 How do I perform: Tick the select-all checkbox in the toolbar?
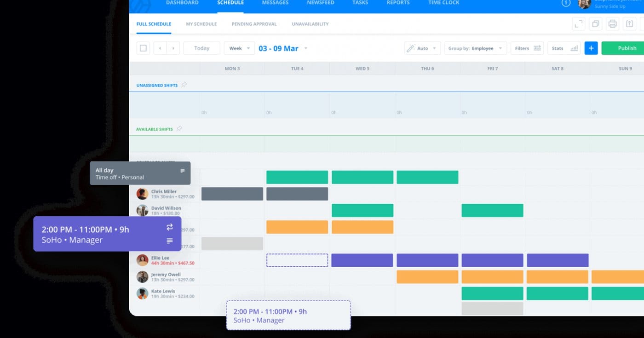143,48
